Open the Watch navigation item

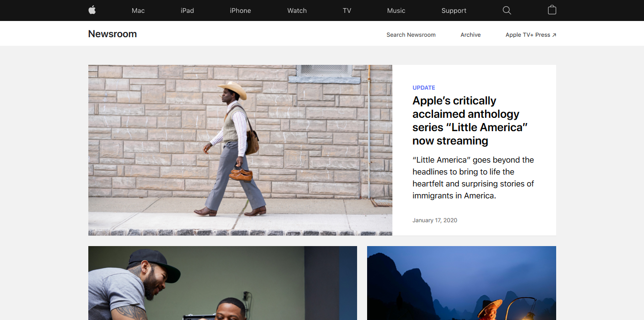(297, 10)
